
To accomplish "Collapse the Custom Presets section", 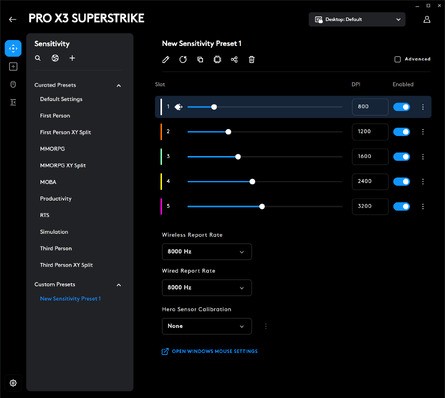I will coord(119,285).
